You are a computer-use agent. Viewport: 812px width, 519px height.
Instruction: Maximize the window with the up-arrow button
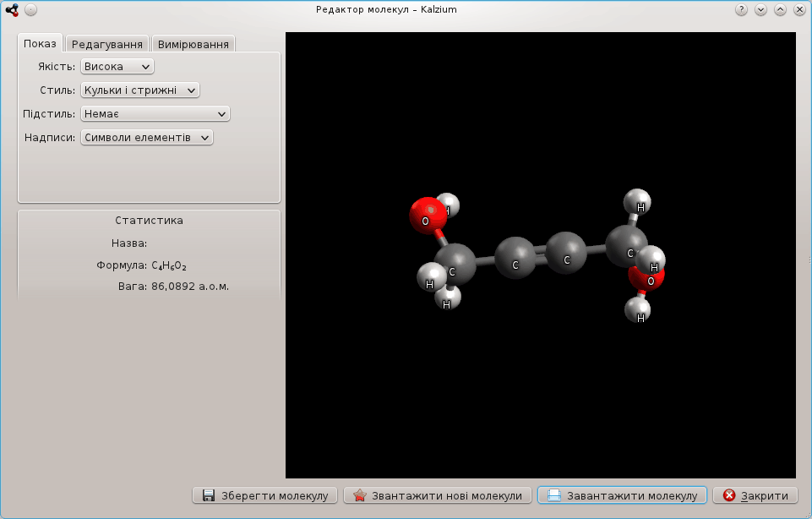point(780,10)
